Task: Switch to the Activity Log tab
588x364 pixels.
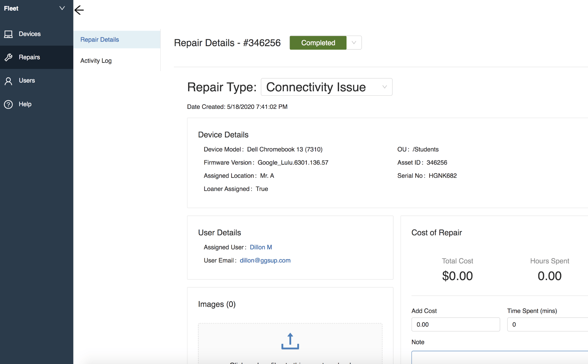Action: click(x=117, y=61)
